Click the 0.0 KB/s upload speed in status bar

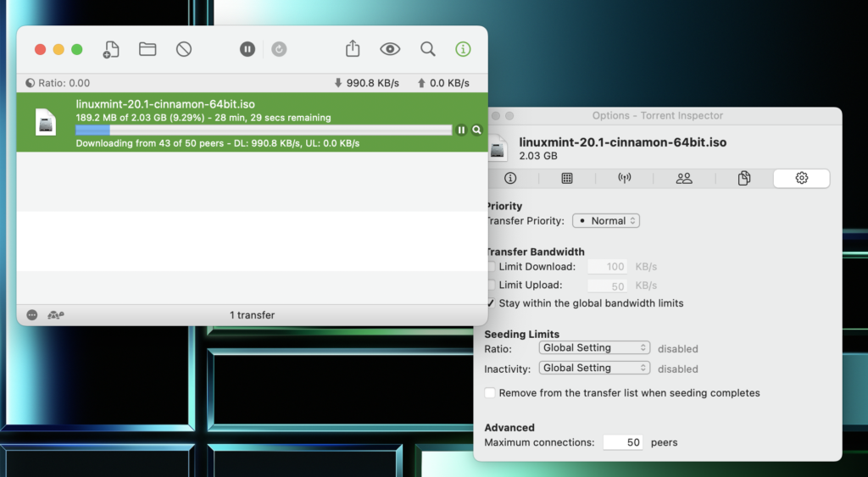tap(449, 83)
